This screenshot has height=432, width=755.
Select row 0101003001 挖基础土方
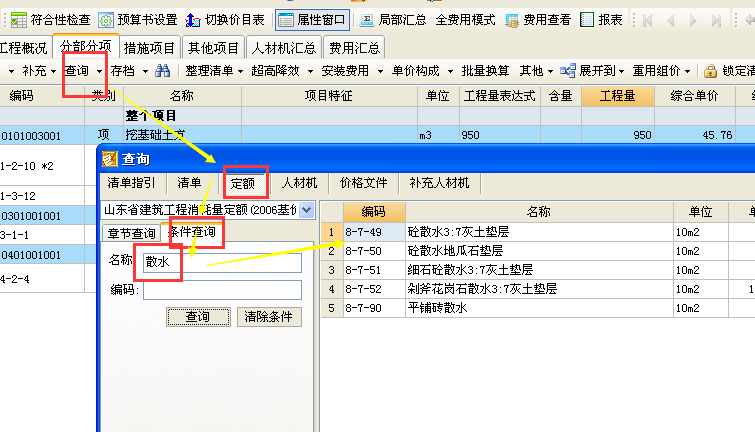pyautogui.click(x=378, y=135)
